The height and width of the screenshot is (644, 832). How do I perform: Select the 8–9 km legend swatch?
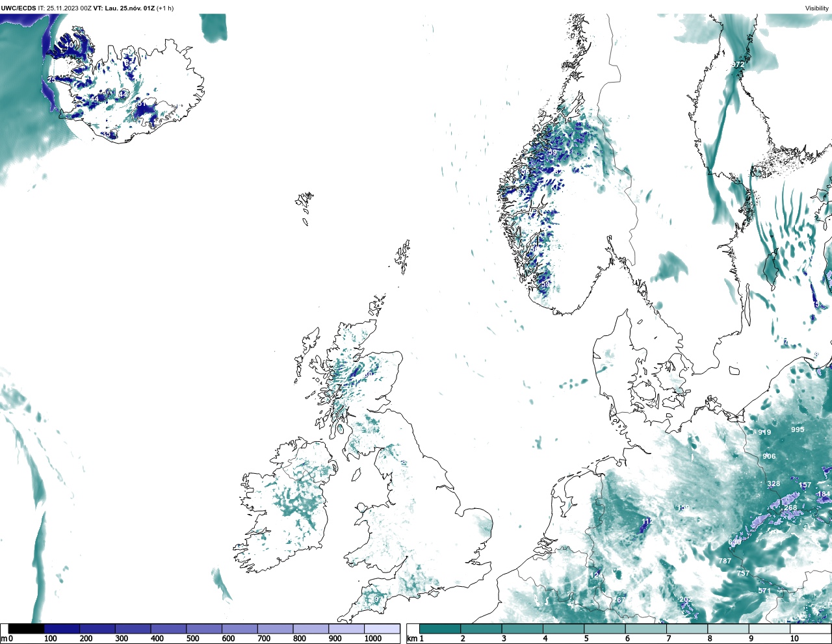click(x=727, y=629)
